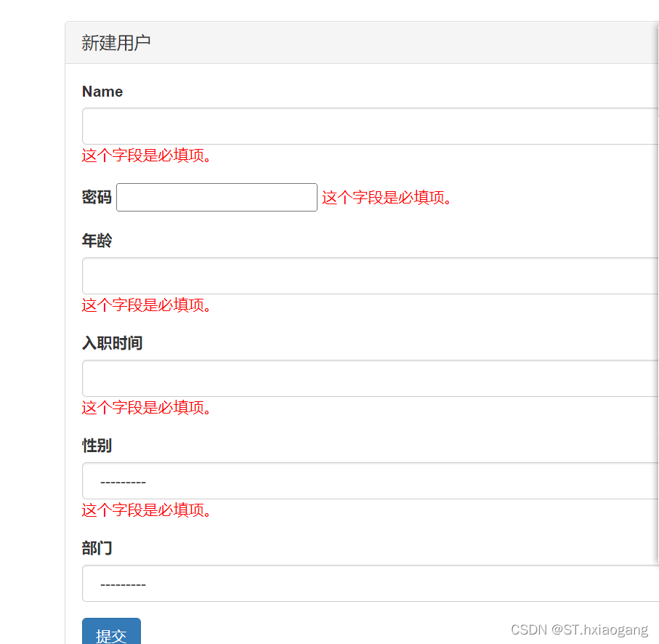The height and width of the screenshot is (644, 659).
Task: Select the 入职时间 input field
Action: click(x=371, y=379)
